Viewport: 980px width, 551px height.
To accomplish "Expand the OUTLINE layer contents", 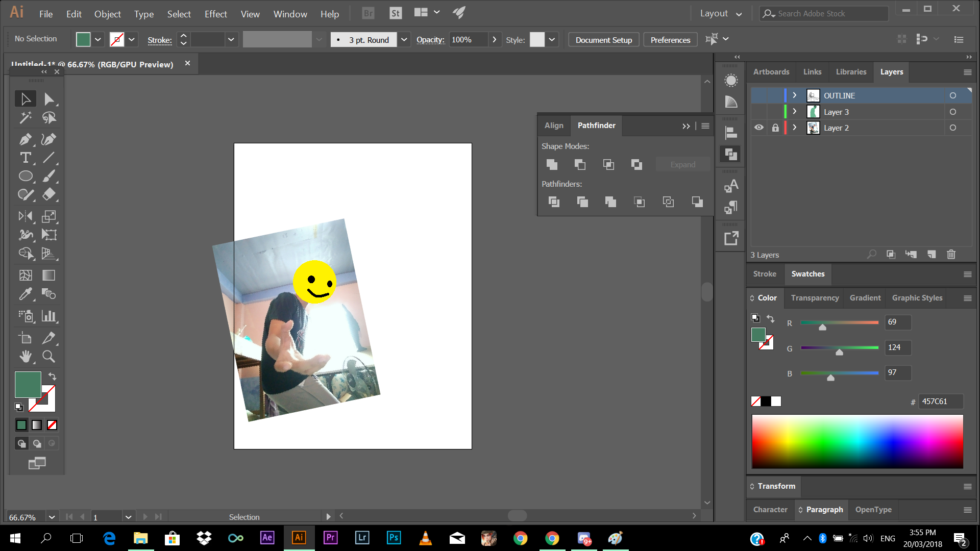I will point(794,95).
